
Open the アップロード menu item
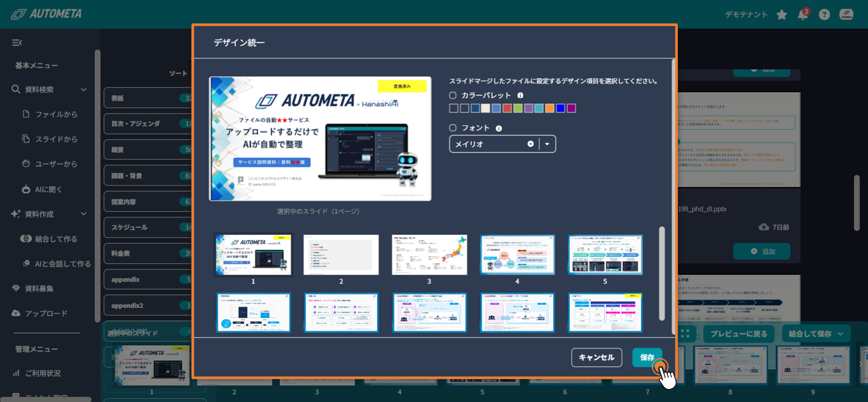(46, 313)
